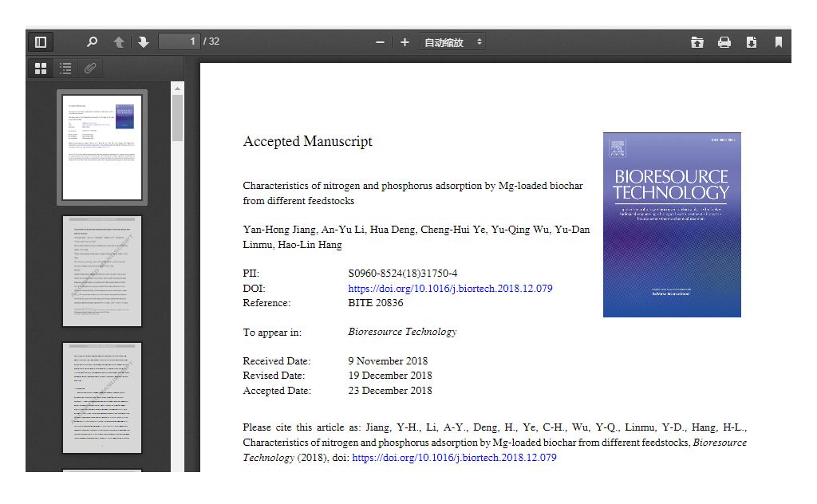This screenshot has height=504, width=817.
Task: Show the thumbnails view tab
Action: [x=41, y=69]
